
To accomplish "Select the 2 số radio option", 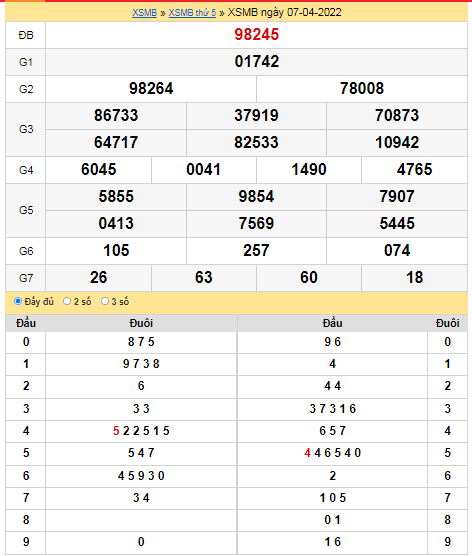I will pyautogui.click(x=67, y=301).
